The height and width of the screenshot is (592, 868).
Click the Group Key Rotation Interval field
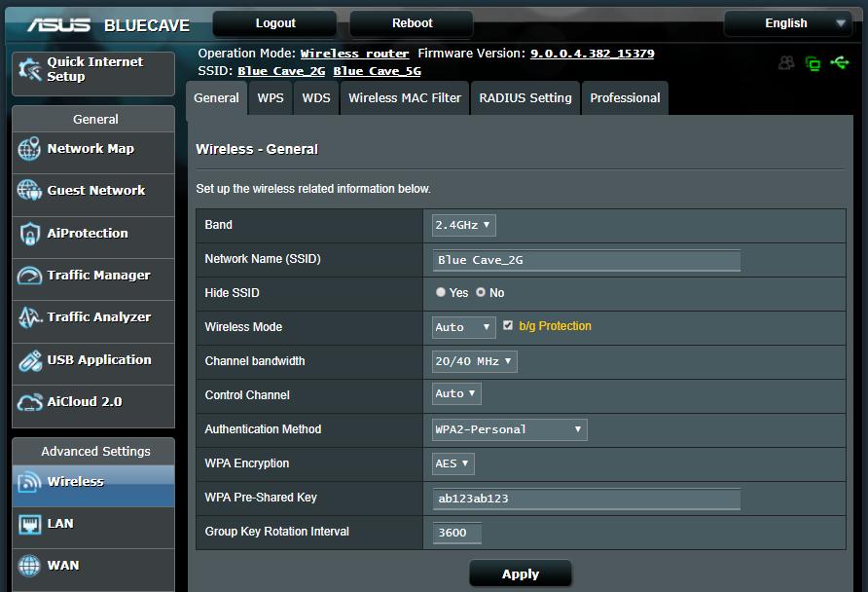457,533
